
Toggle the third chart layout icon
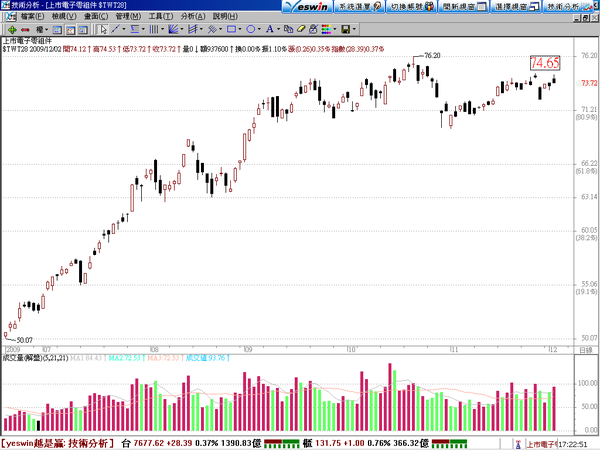(83, 29)
